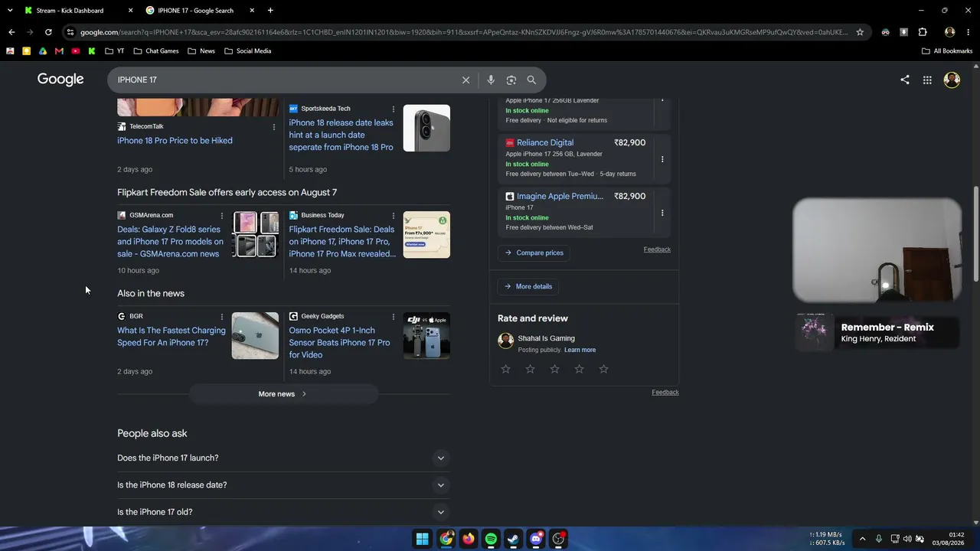Open the Social Media bookmarks folder
Viewport: 980px width, 551px height.
pyautogui.click(x=248, y=51)
